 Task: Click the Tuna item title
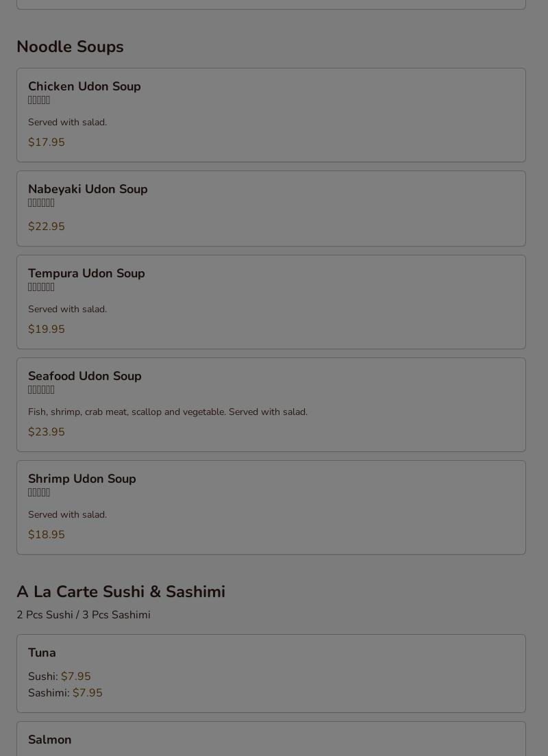tap(42, 653)
